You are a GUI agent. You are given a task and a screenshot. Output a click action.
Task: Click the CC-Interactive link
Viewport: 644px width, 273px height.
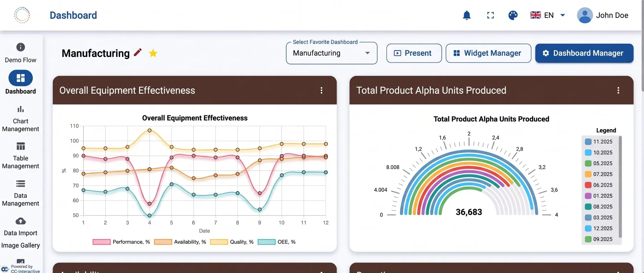pos(25,271)
